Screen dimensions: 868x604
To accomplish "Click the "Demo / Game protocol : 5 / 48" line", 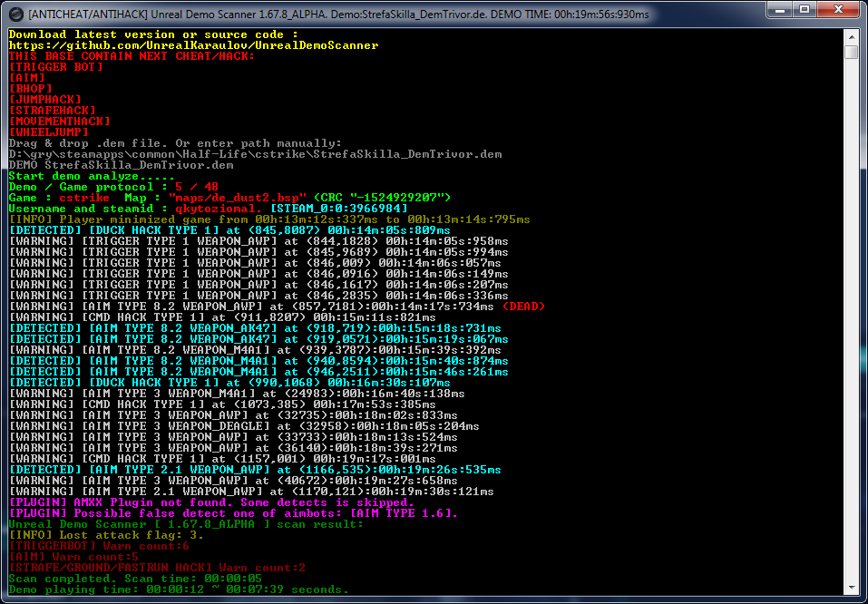I will pos(113,187).
